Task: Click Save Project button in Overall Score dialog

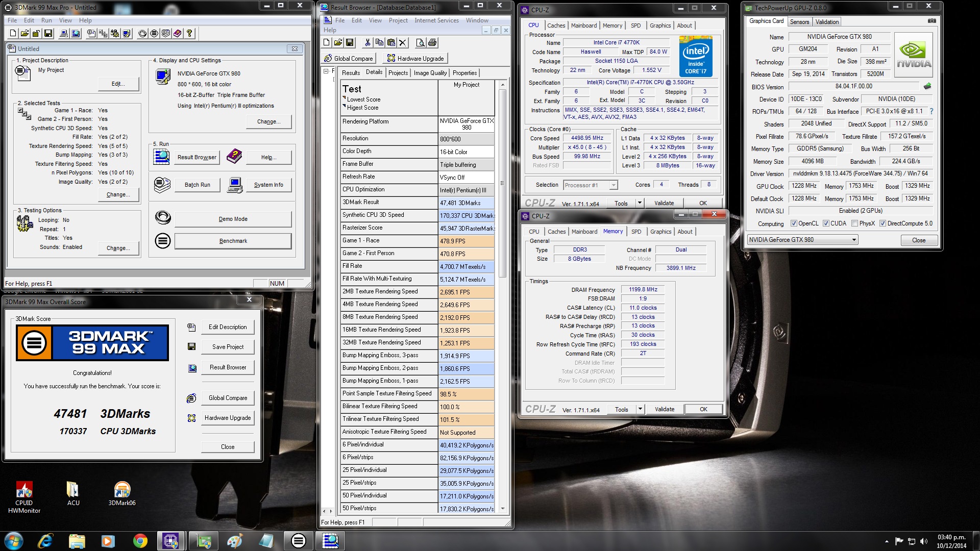Action: [228, 347]
